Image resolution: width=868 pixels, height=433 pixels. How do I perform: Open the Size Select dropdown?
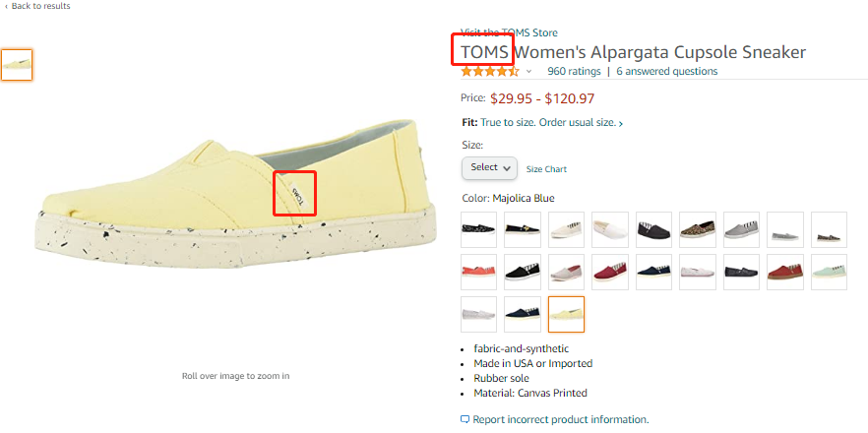point(489,168)
